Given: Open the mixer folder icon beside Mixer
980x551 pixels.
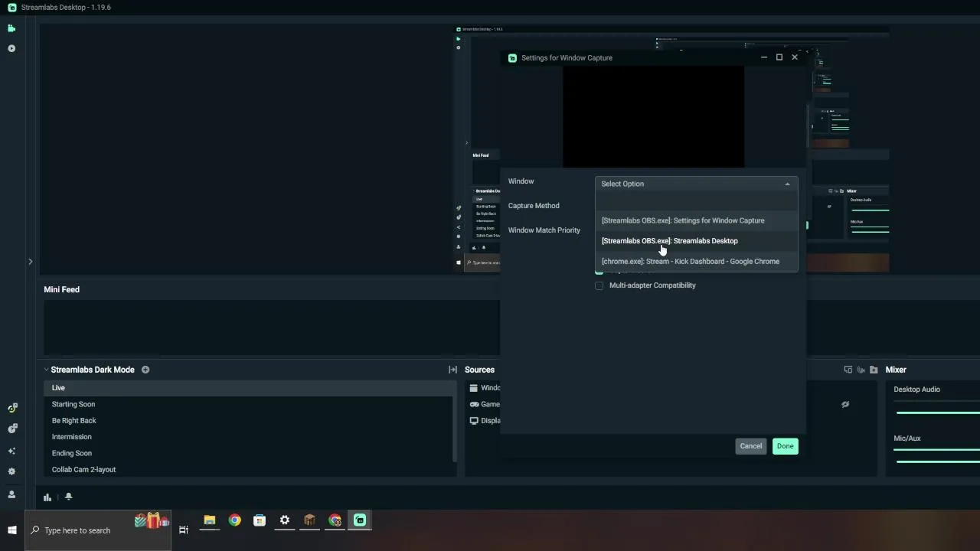Looking at the screenshot, I should (874, 370).
